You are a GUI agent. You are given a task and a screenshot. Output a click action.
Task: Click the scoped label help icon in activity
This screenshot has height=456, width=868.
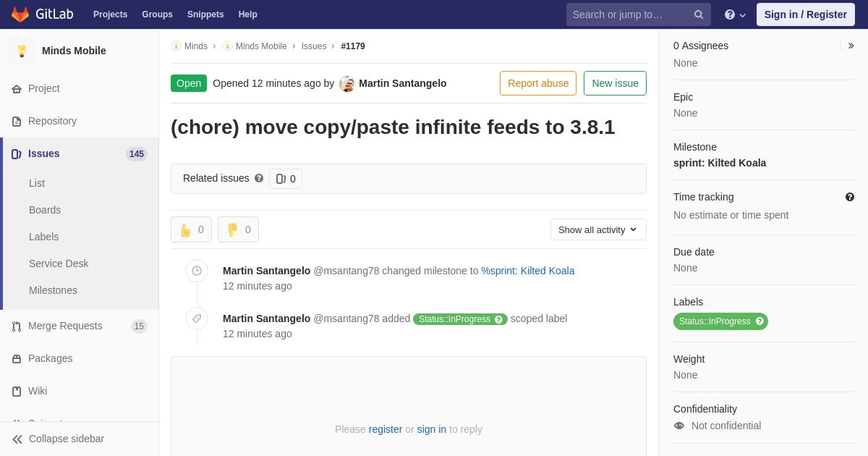[499, 319]
